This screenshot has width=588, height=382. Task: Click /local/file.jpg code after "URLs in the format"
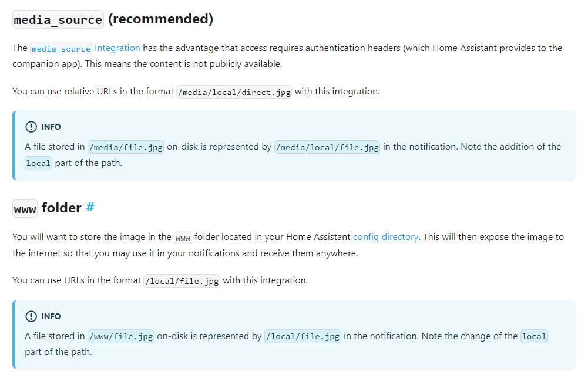(182, 281)
